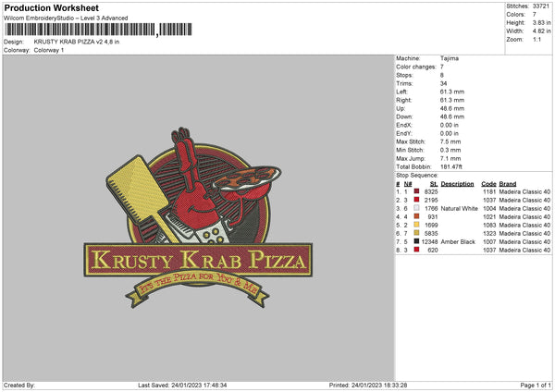Screen dimensions: 555x392
Task: Click the 'Page 1 of 1' footer text
Action: tap(536, 386)
